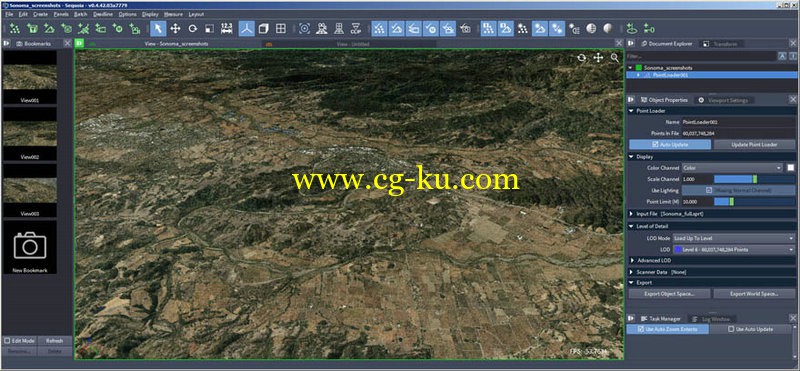Click the zoom extents target icon in toolbar
The height and width of the screenshot is (371, 800).
[x=305, y=29]
